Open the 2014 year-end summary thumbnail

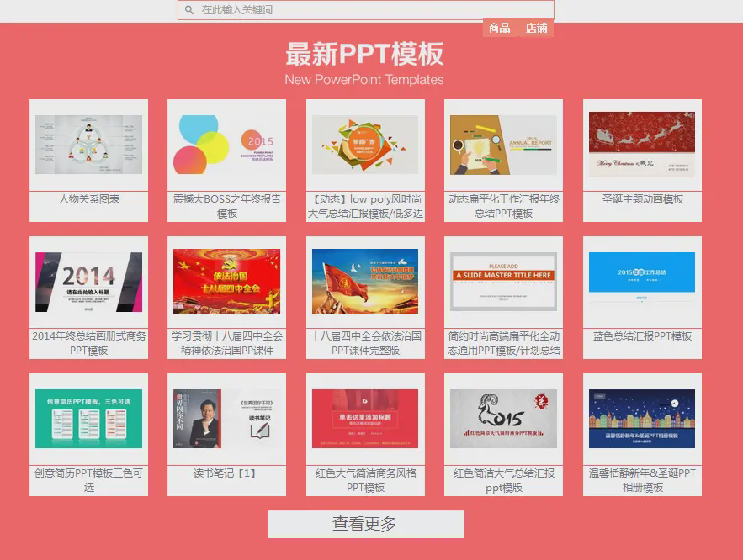point(89,282)
